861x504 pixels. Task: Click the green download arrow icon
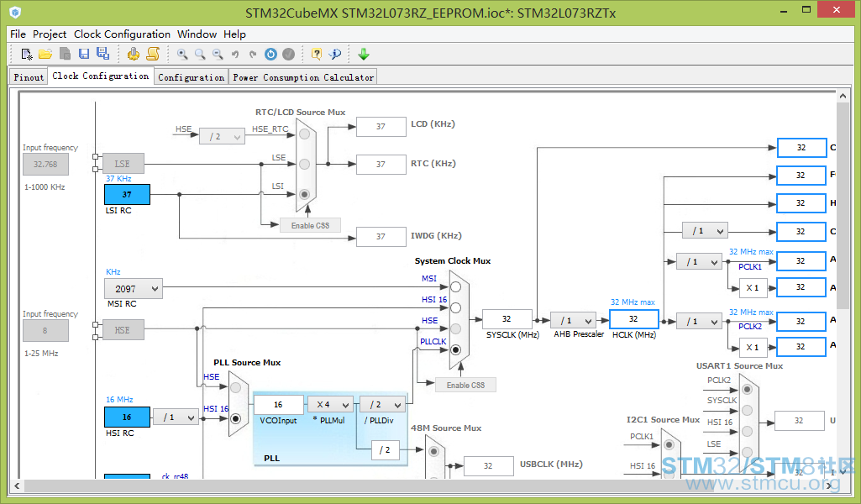point(364,54)
